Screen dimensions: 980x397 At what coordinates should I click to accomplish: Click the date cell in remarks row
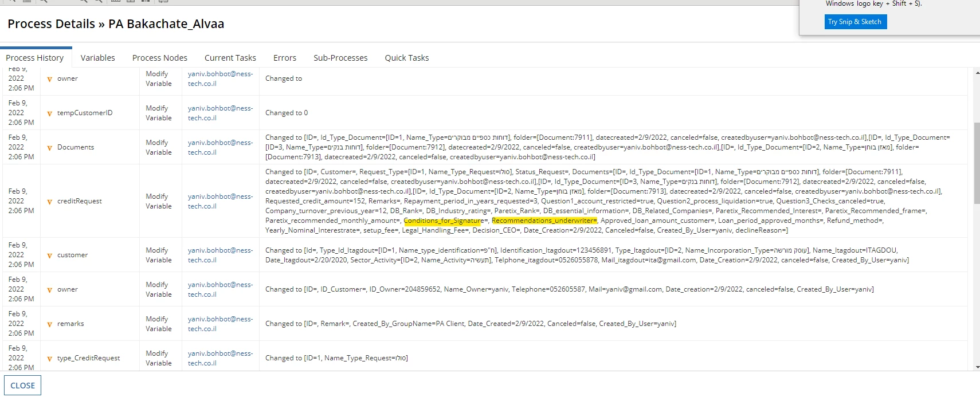[x=21, y=324]
